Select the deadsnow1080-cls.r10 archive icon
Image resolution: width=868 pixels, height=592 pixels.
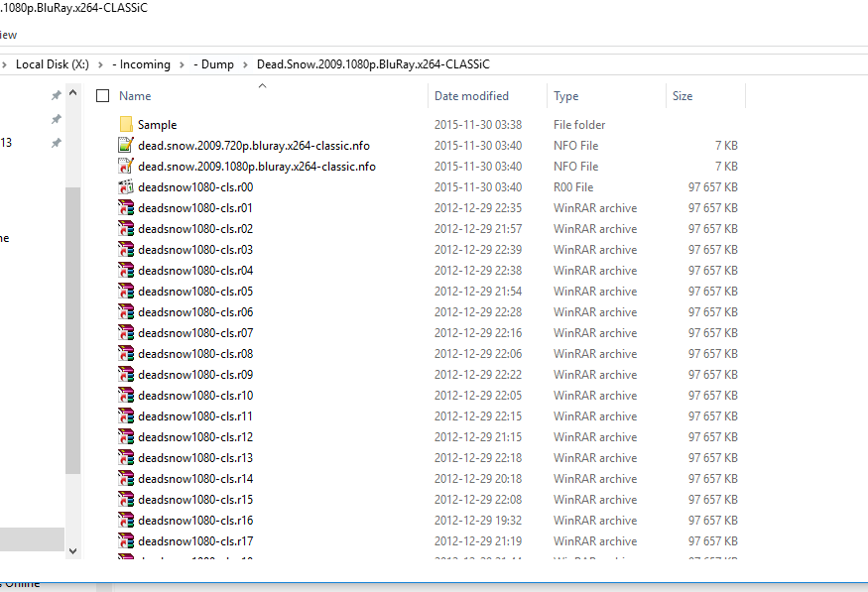coord(126,396)
